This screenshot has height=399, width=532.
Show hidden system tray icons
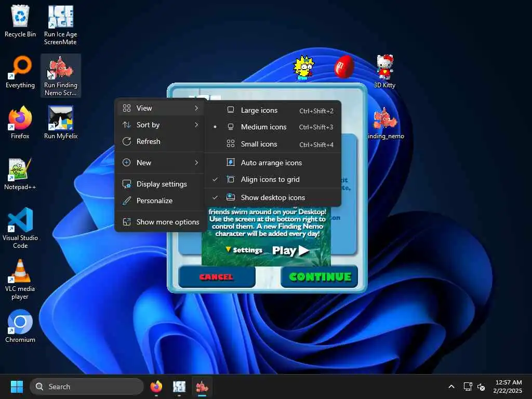[x=451, y=387]
